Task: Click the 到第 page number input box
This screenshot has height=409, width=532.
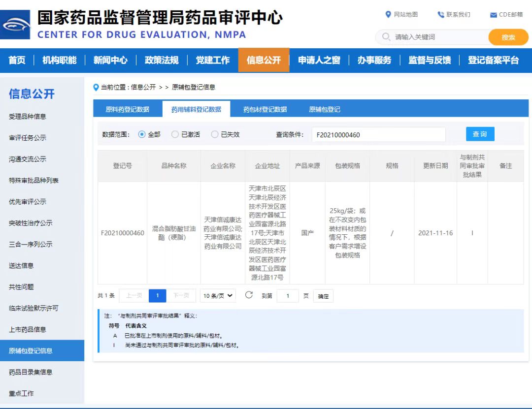Action: point(288,296)
